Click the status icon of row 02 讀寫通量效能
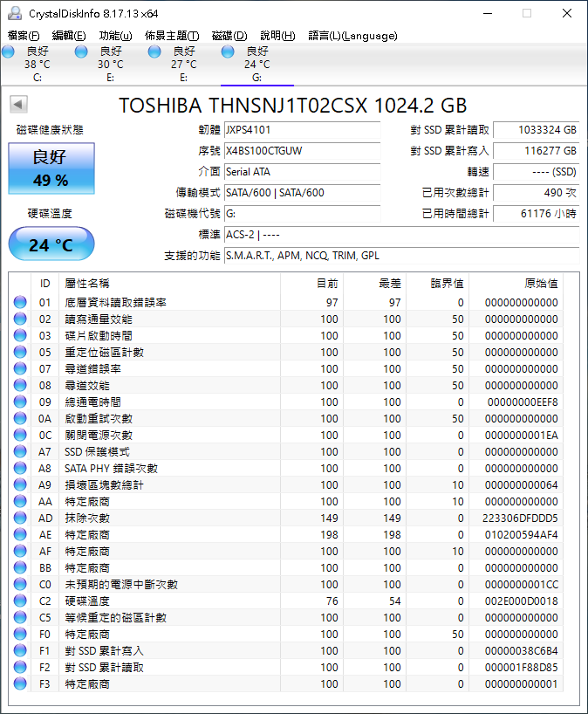588x714 pixels. 20,319
